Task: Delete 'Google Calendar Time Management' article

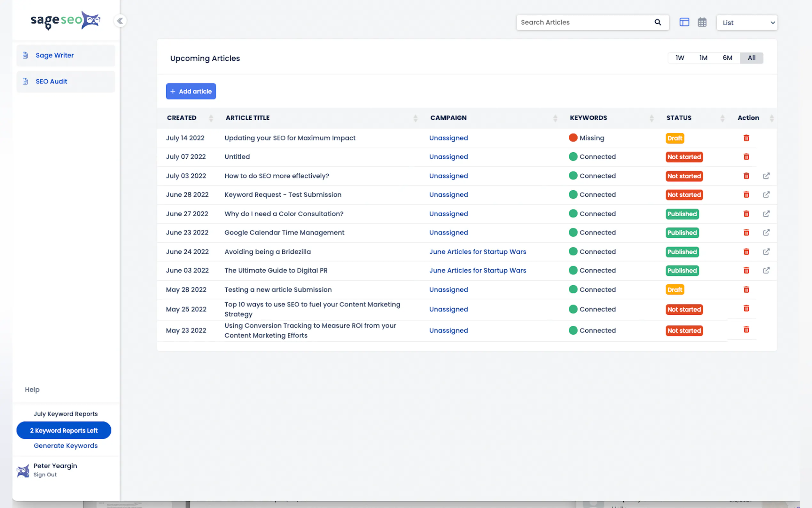Action: pyautogui.click(x=746, y=233)
